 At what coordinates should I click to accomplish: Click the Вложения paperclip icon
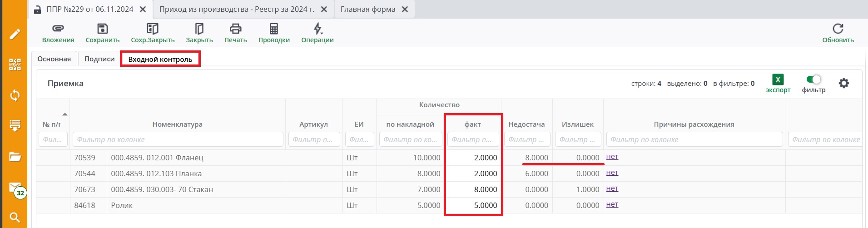click(x=58, y=29)
